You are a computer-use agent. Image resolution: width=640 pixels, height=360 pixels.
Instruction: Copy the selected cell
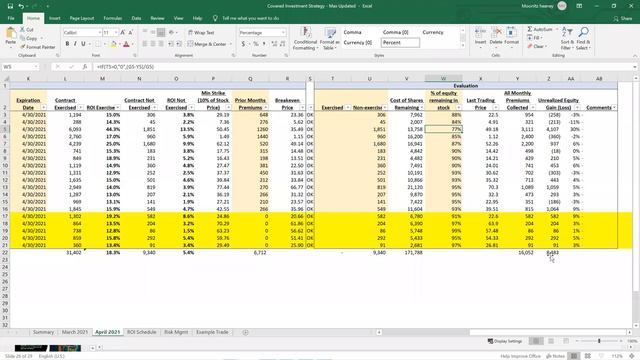click(x=29, y=38)
